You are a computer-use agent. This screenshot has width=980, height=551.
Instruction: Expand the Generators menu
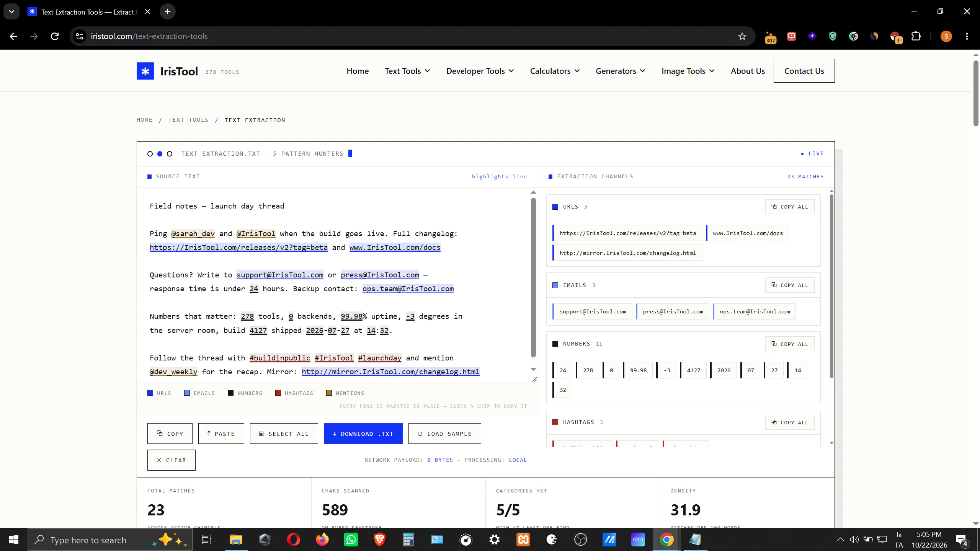pos(621,71)
